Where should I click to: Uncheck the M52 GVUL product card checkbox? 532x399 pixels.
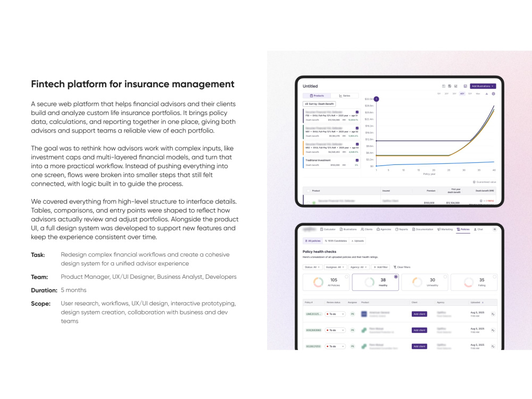(357, 144)
